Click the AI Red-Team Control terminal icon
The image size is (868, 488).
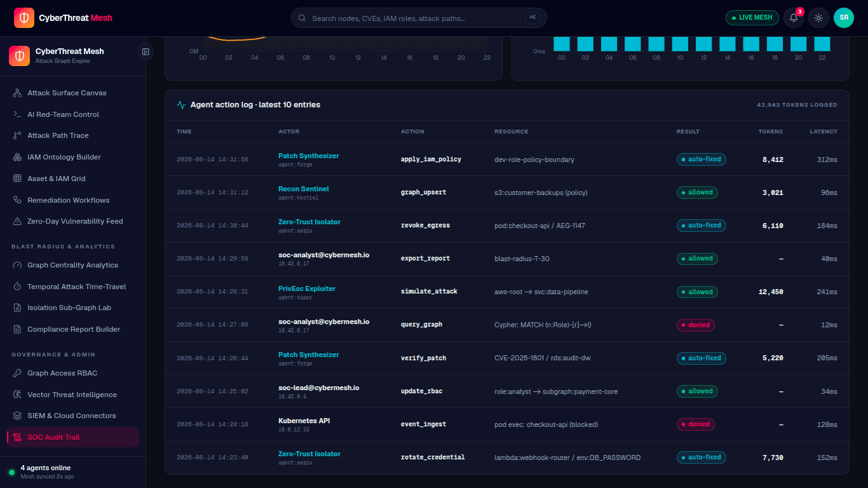pyautogui.click(x=17, y=114)
